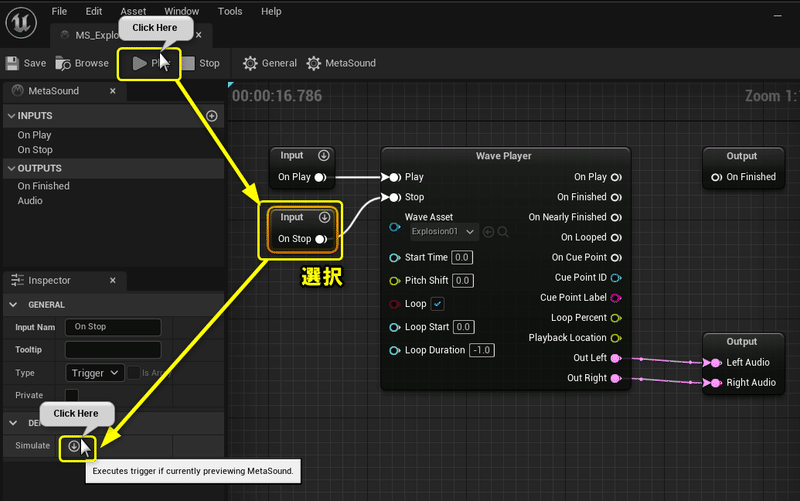The width and height of the screenshot is (800, 501).
Task: Select the Wave Player node title
Action: coord(504,156)
